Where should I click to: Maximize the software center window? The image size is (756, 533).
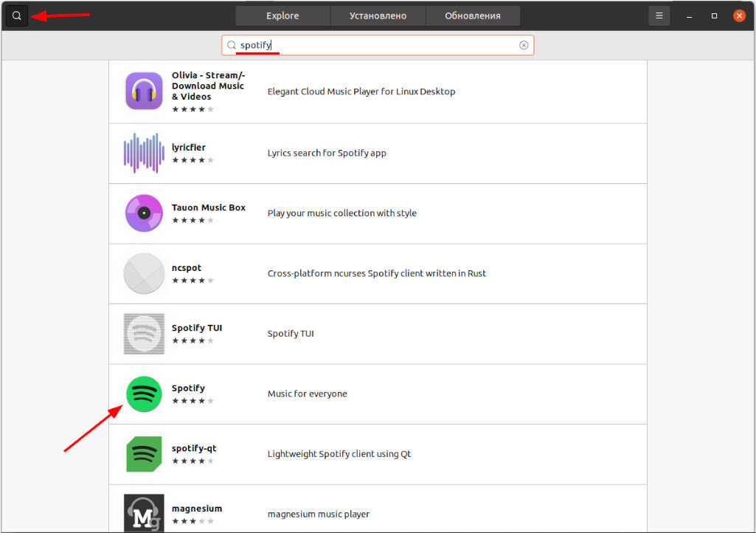coord(714,16)
